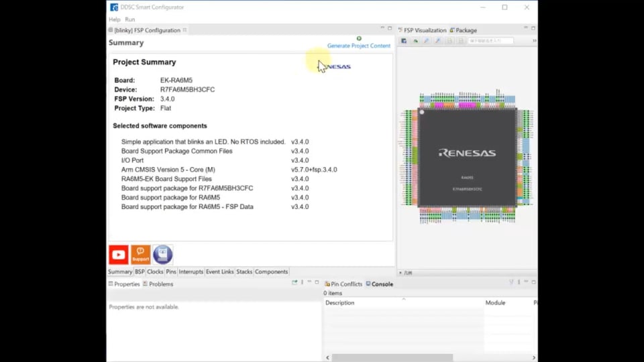644x362 pixels.
Task: Click the Arm CMSIS Version 5 component row
Action: click(x=229, y=170)
